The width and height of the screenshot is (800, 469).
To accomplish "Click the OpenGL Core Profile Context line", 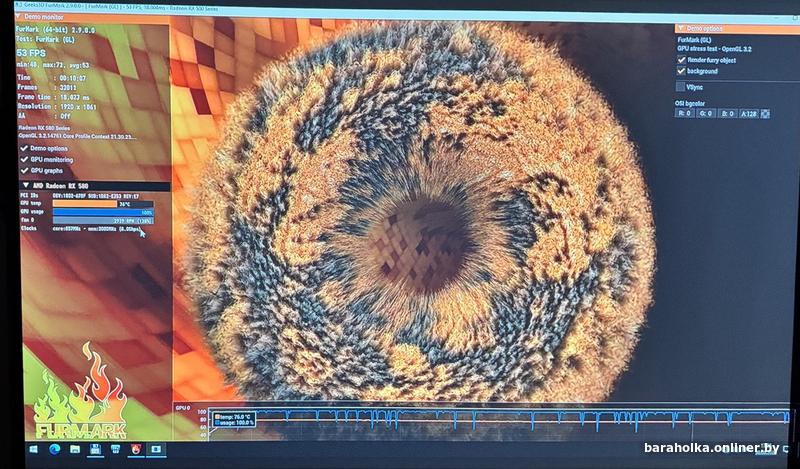I will (77, 136).
